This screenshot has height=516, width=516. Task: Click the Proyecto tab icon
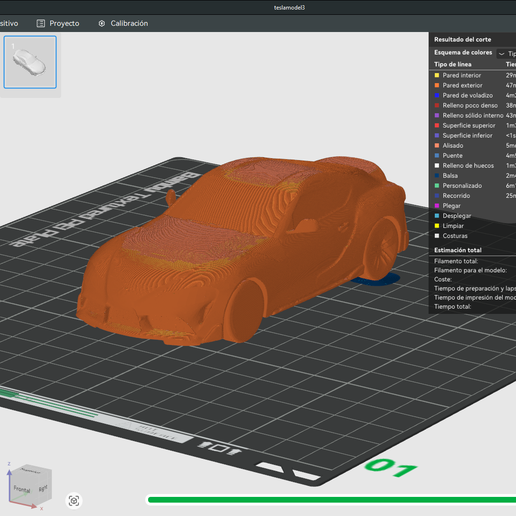(x=41, y=23)
